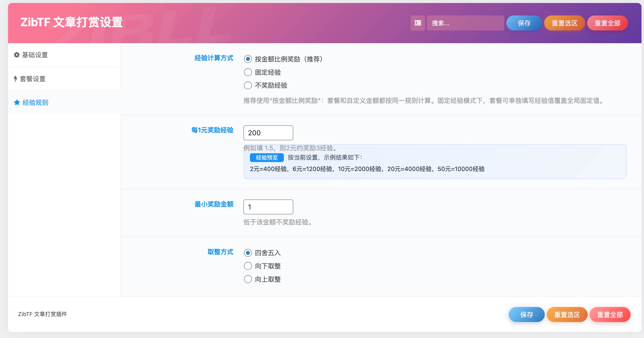Screen dimensions: 644x338
Task: Click the 最小奖励金额 input showing 1
Action: coord(268,207)
